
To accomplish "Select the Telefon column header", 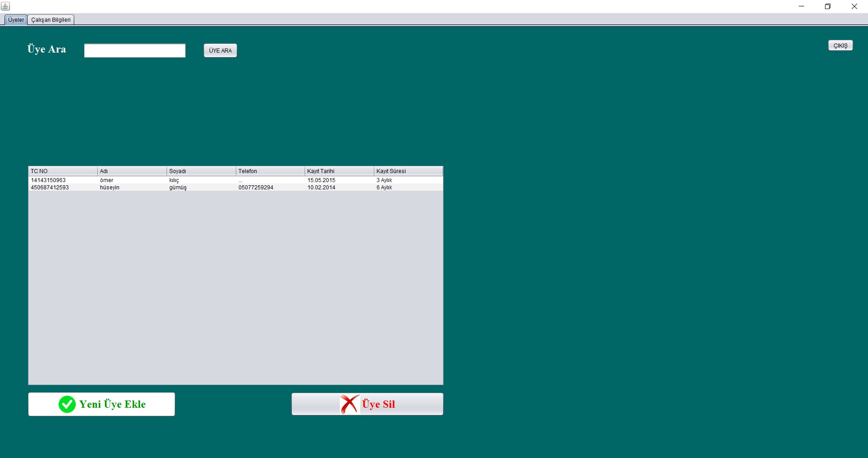I will click(270, 171).
